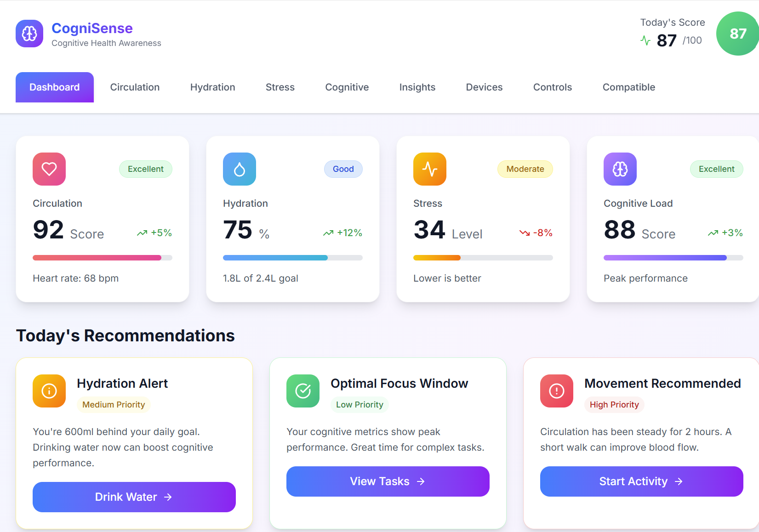The image size is (759, 532).
Task: Click the Today's Recommendations heading
Action: tap(126, 336)
